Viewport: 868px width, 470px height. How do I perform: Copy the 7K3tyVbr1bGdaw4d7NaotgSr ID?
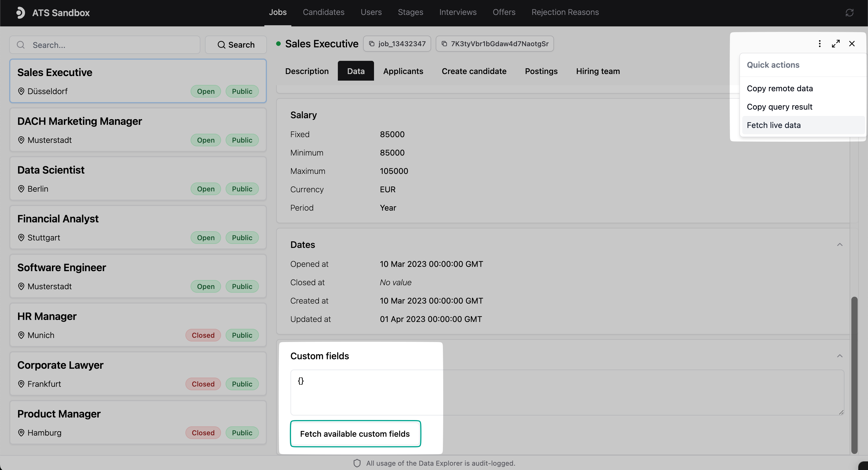(x=495, y=44)
